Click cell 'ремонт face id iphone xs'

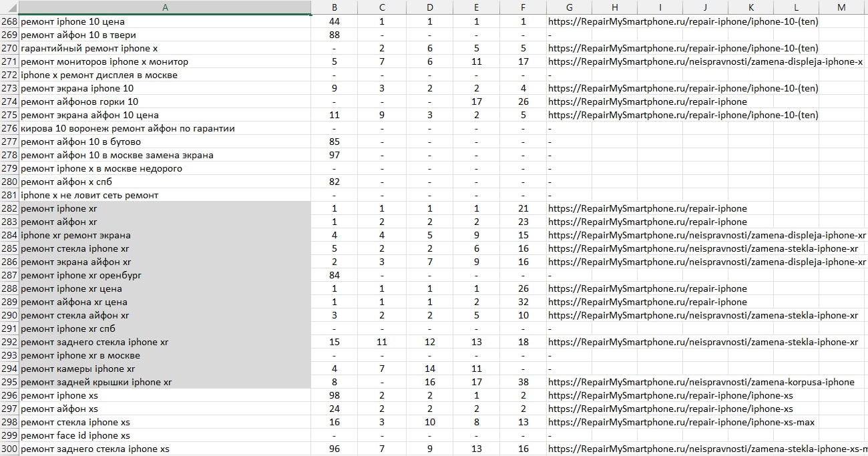(165, 435)
